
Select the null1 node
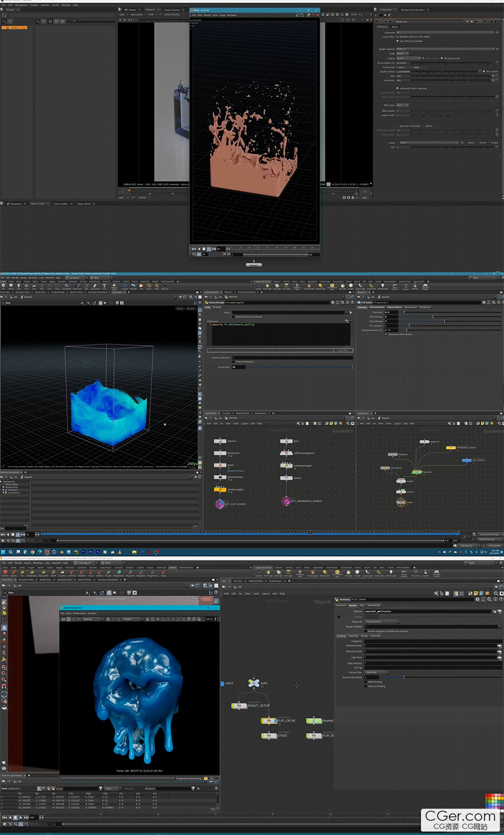click(254, 683)
